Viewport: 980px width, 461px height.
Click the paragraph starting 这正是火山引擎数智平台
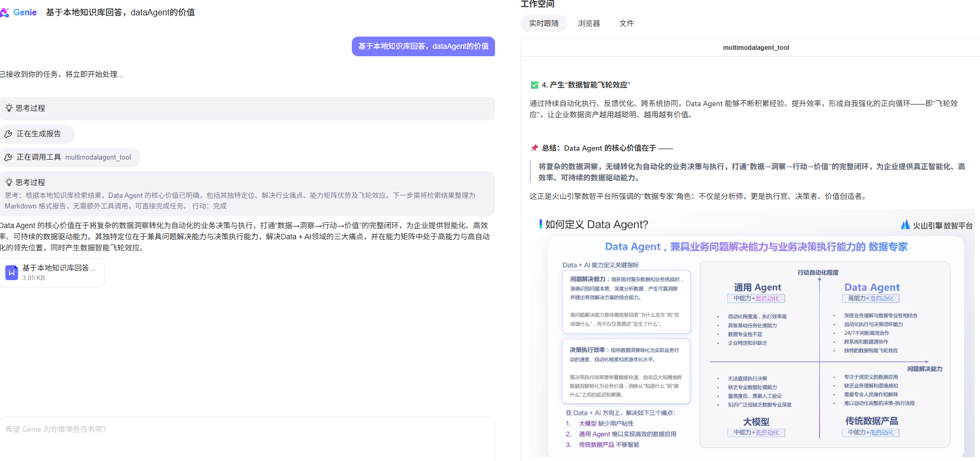click(699, 196)
